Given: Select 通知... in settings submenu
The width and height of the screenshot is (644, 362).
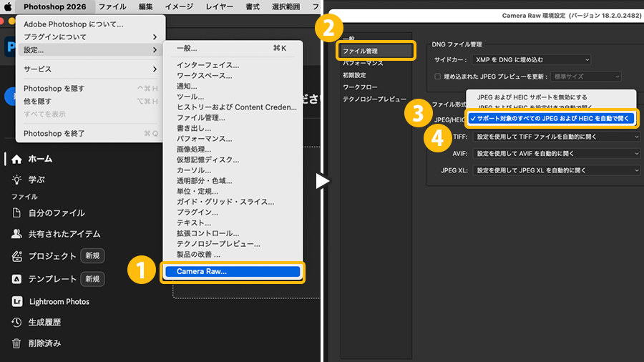Looking at the screenshot, I should pyautogui.click(x=233, y=86).
